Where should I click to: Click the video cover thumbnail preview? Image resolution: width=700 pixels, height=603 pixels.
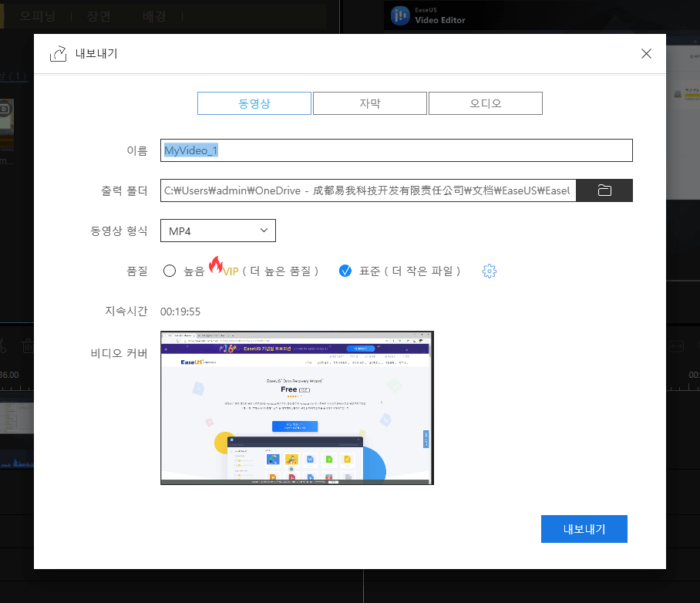tap(297, 407)
